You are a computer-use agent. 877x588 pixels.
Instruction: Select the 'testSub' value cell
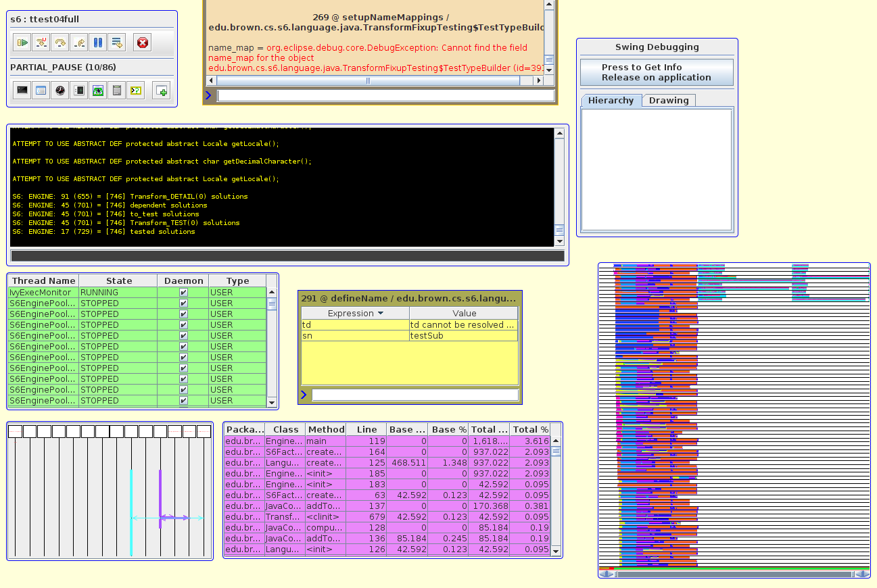tap(464, 336)
